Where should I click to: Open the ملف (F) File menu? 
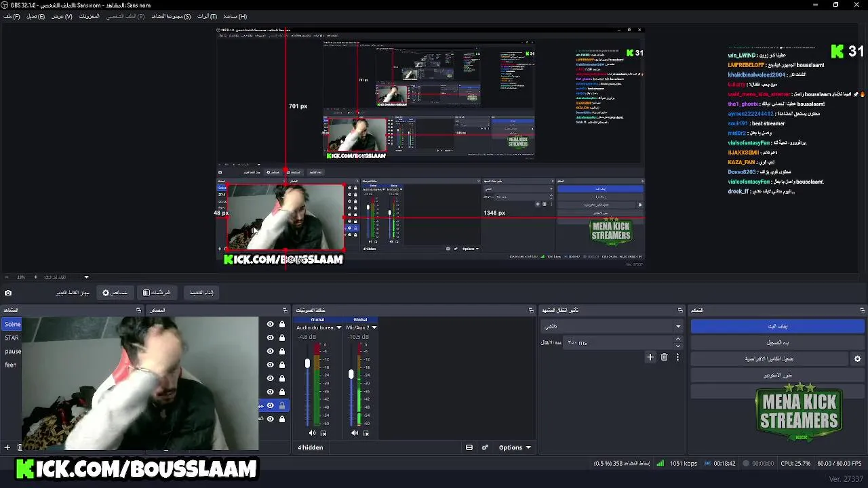point(12,16)
